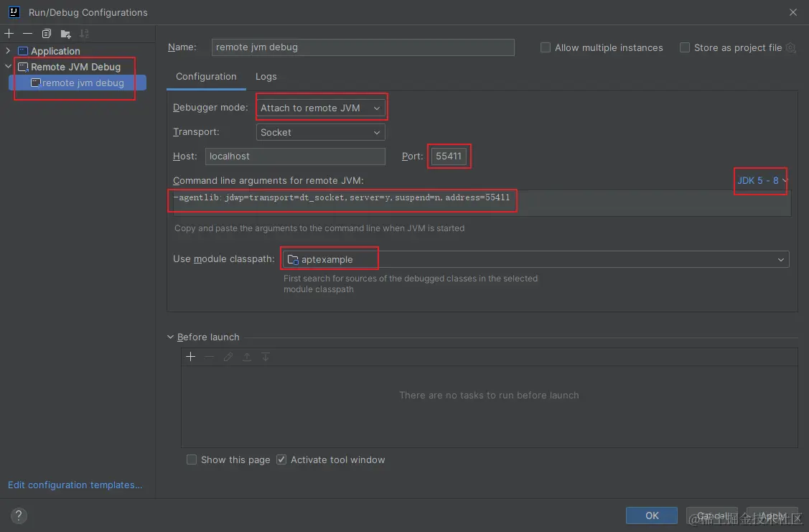This screenshot has height=532, width=809.
Task: Open the Transport dropdown set to Socket
Action: click(320, 133)
